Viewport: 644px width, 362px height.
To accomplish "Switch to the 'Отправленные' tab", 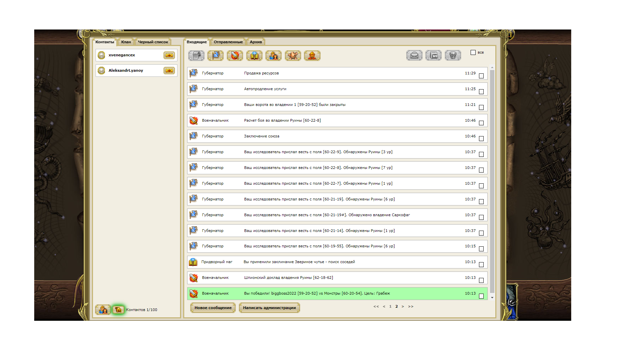I will [228, 42].
